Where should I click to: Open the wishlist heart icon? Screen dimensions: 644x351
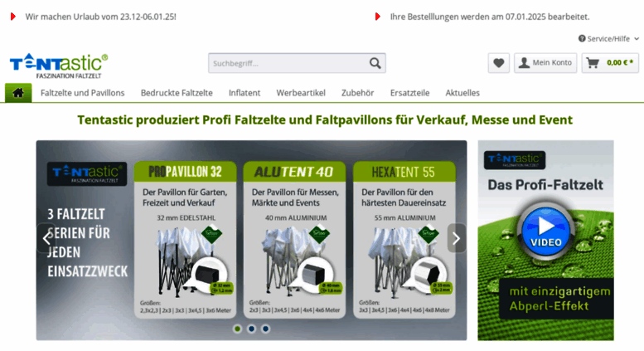click(499, 63)
